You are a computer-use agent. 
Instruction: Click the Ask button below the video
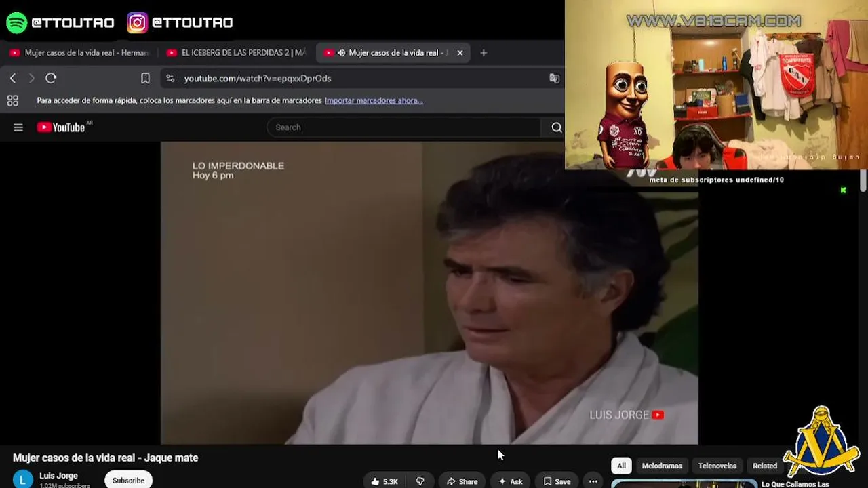[511, 481]
